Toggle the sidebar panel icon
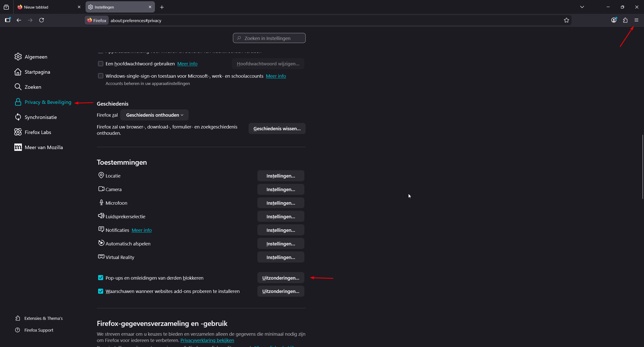Image resolution: width=644 pixels, height=347 pixels. pos(8,20)
